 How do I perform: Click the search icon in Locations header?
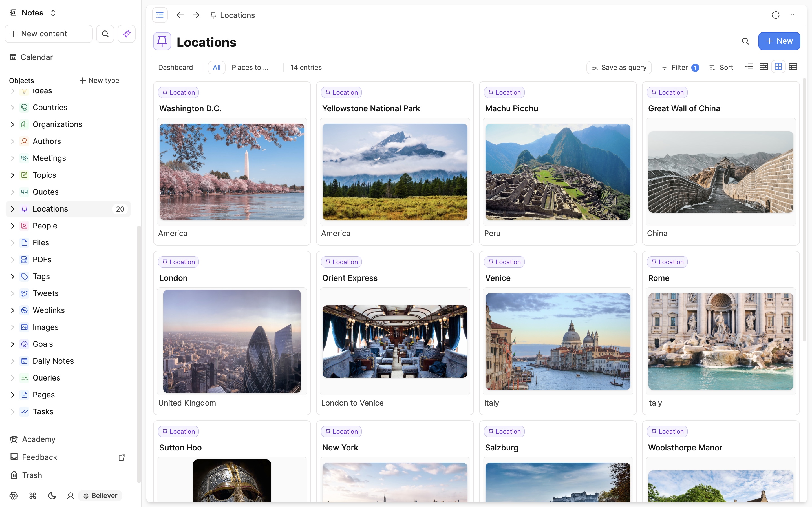pos(745,41)
